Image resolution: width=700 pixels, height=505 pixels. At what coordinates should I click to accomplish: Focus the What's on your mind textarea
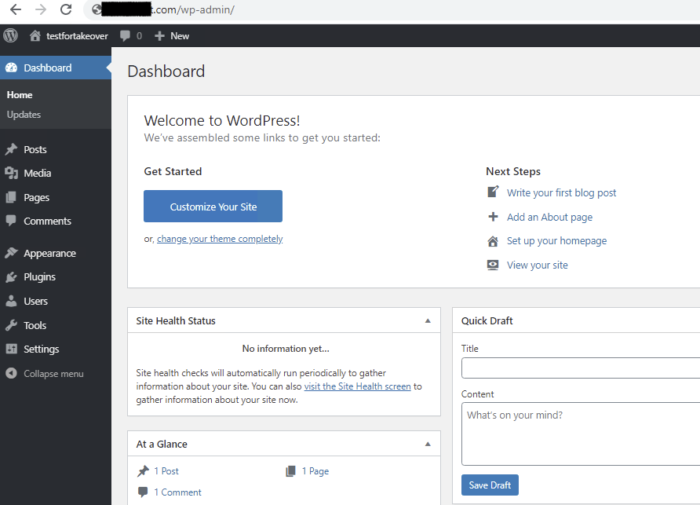(580, 434)
